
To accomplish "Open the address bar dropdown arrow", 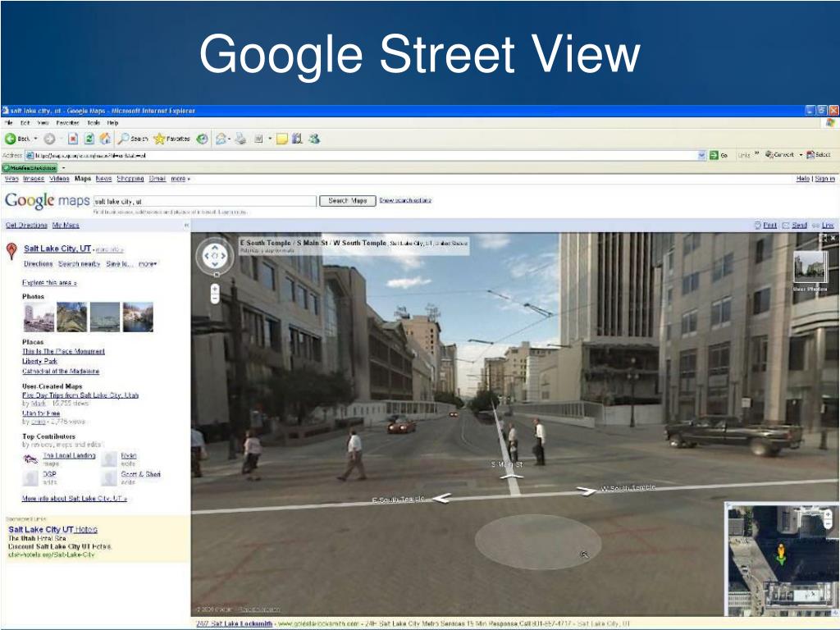I will pyautogui.click(x=702, y=155).
